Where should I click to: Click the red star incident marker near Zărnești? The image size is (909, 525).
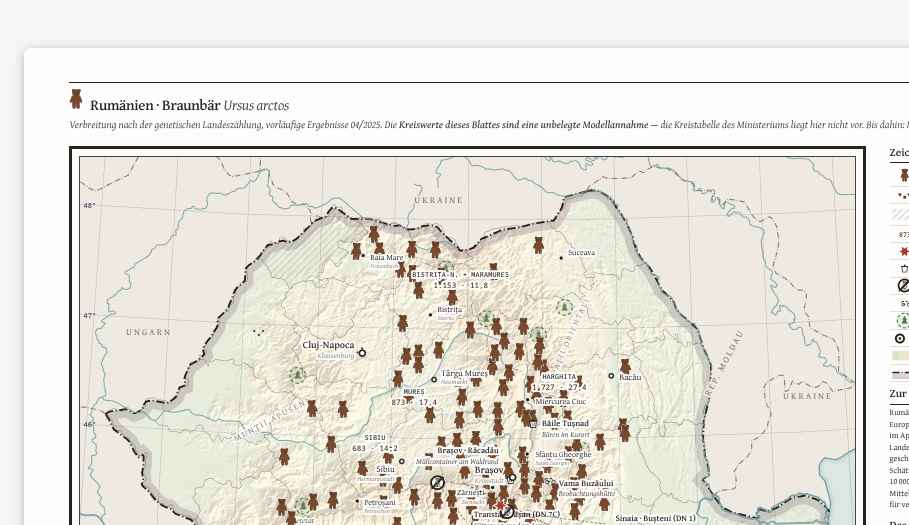(500, 506)
